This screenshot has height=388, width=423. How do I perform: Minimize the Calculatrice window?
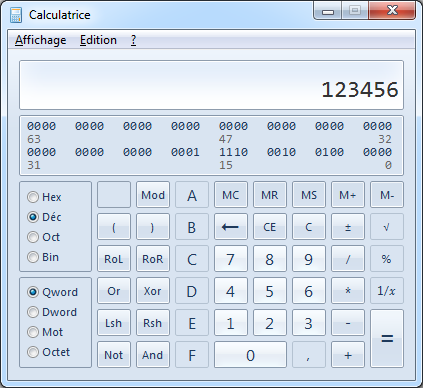click(x=328, y=11)
